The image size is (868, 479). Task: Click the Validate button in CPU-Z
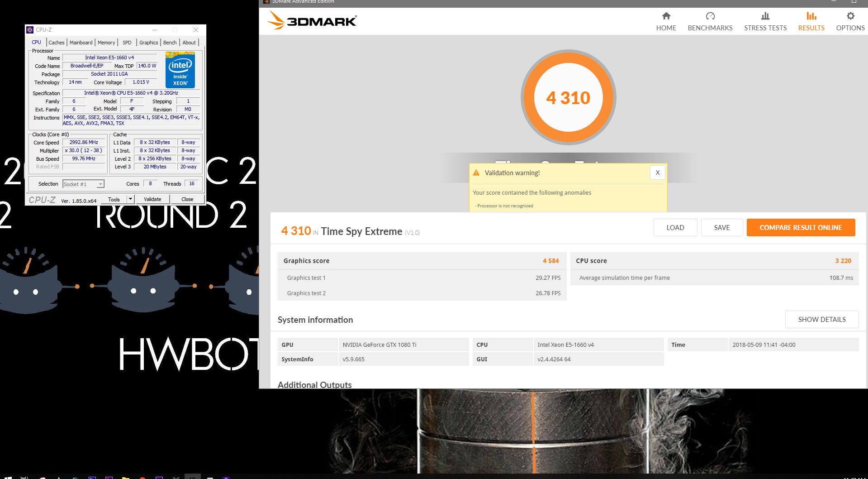coord(152,199)
